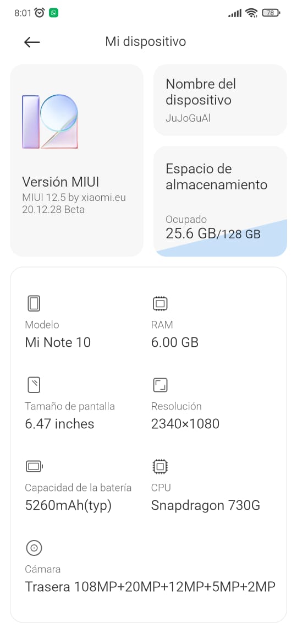Screen dimensions: 297x644
Task: Click the Snapdragon 730G text
Action: [206, 505]
